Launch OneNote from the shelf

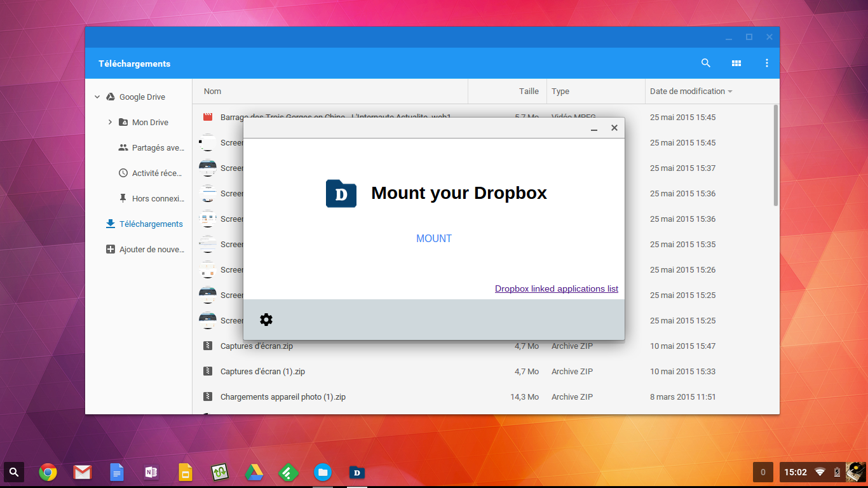click(151, 472)
